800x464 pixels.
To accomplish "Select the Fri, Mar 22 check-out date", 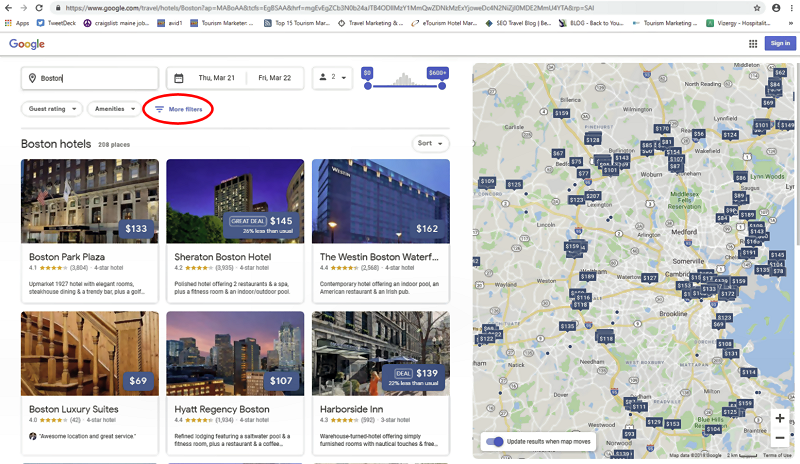I will (274, 78).
